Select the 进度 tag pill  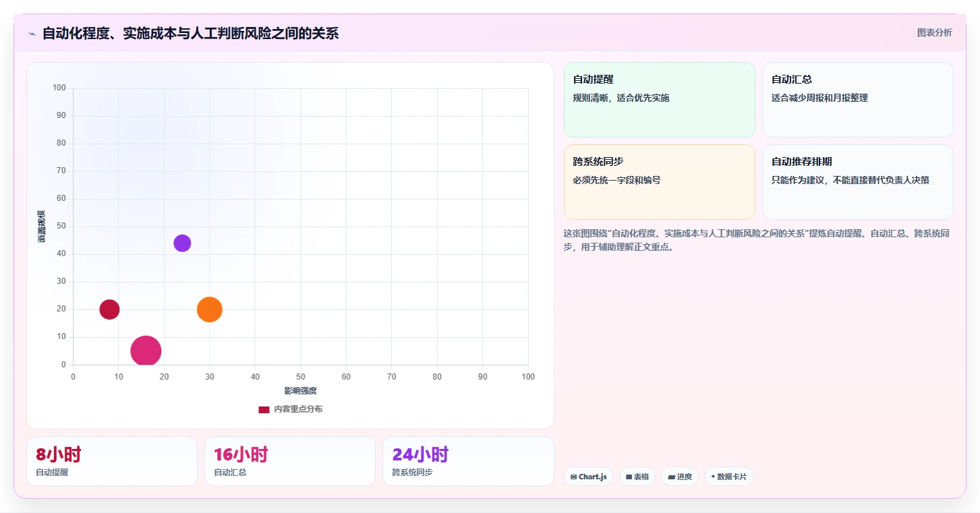point(680,477)
